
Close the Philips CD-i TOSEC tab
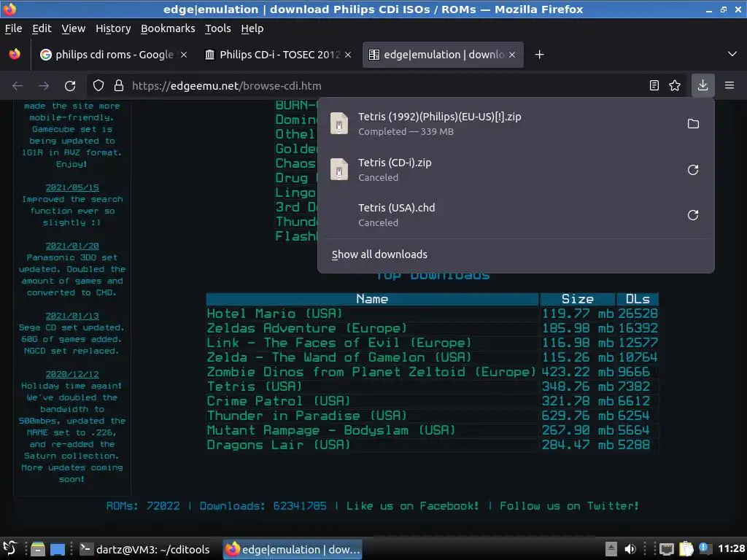click(348, 55)
